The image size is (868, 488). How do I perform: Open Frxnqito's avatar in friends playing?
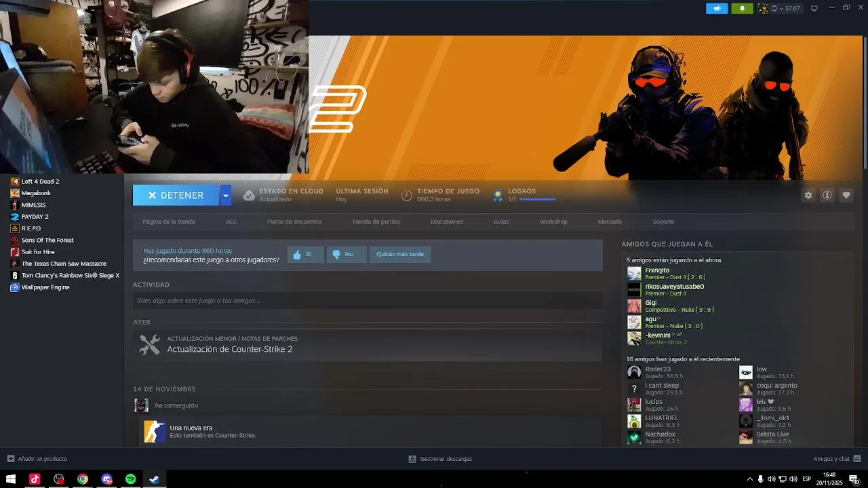click(634, 274)
